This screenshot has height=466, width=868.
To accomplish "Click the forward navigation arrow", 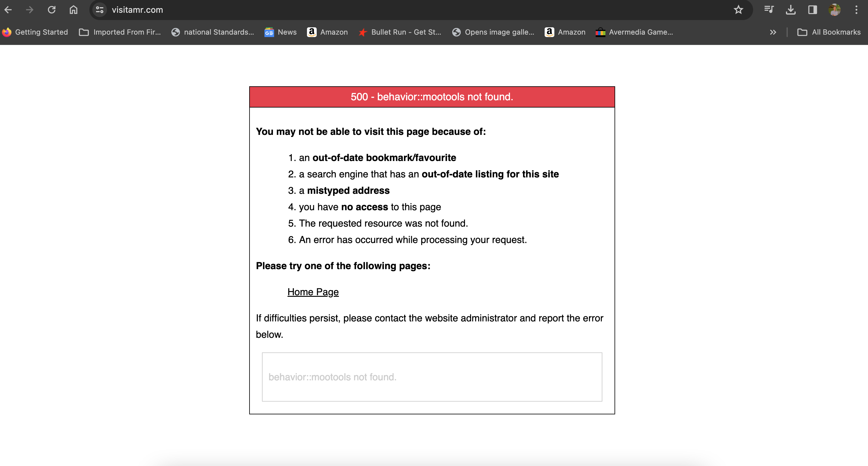I will click(30, 10).
